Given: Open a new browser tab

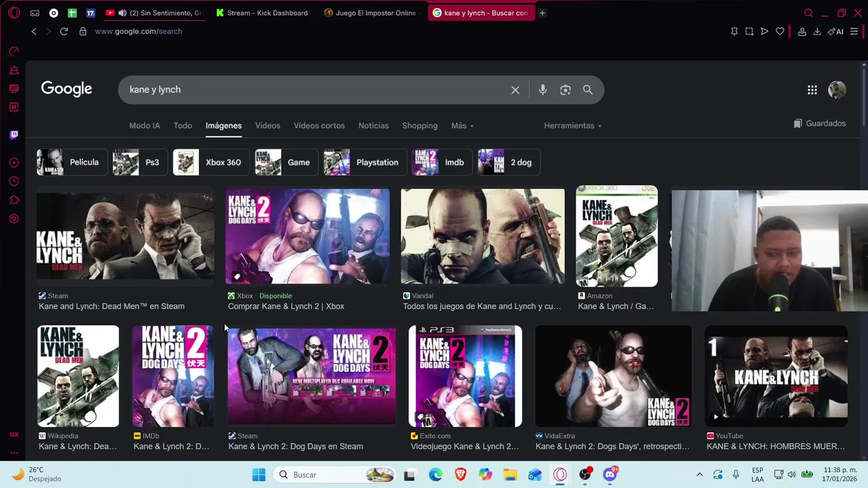Looking at the screenshot, I should (x=542, y=13).
